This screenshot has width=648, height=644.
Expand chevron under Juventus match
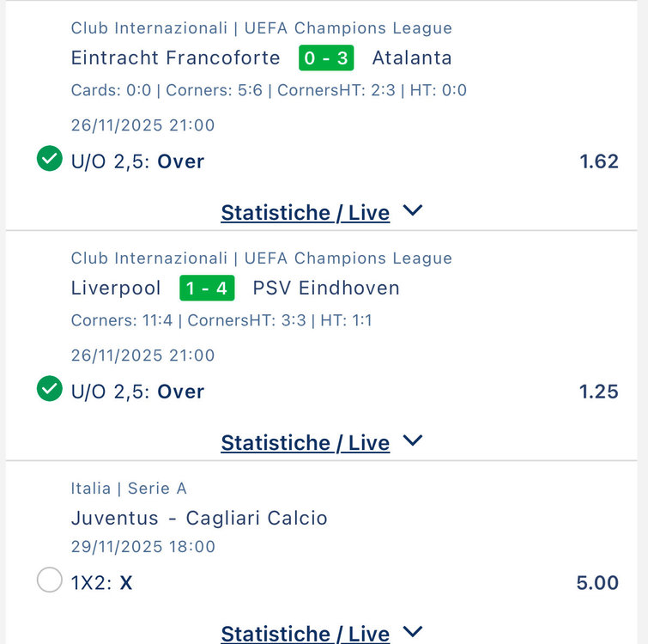click(413, 632)
